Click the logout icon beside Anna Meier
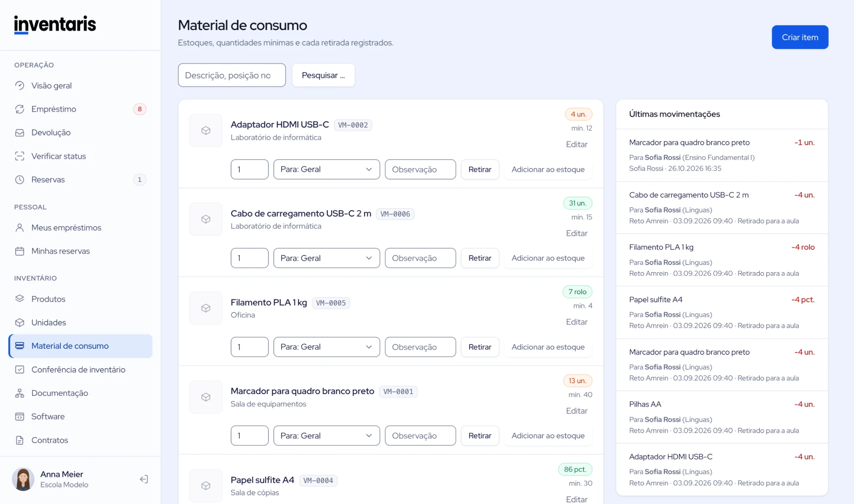The image size is (854, 504). pyautogui.click(x=144, y=479)
